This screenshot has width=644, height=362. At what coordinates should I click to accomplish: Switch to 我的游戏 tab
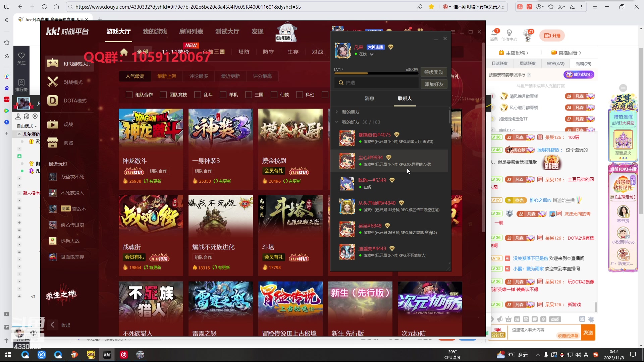(x=155, y=32)
